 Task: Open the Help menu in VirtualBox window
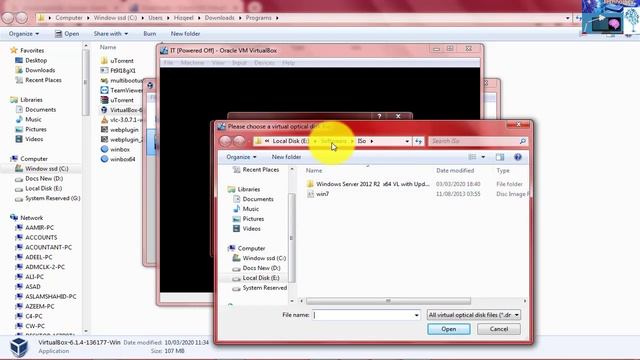pyautogui.click(x=288, y=62)
